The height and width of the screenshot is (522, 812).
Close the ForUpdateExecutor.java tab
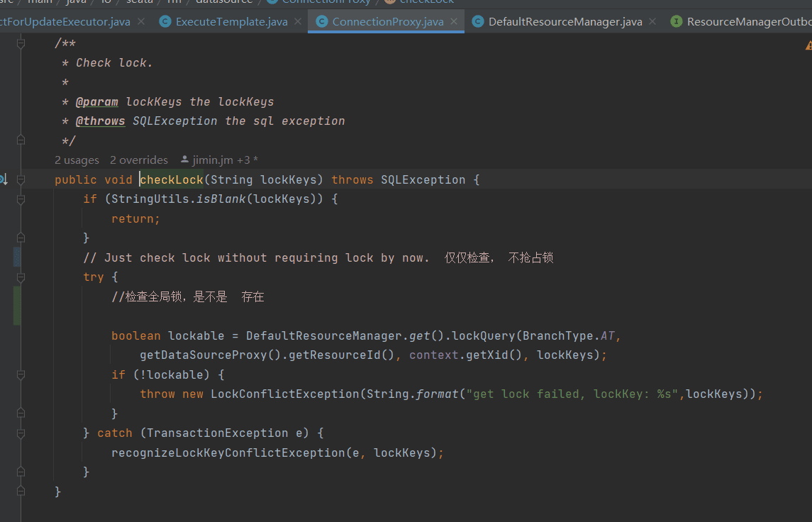(x=141, y=22)
